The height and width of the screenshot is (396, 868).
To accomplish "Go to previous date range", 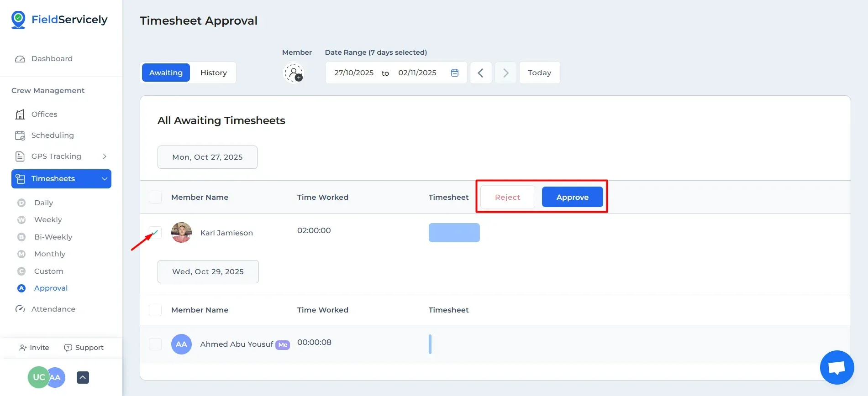I will (x=481, y=73).
